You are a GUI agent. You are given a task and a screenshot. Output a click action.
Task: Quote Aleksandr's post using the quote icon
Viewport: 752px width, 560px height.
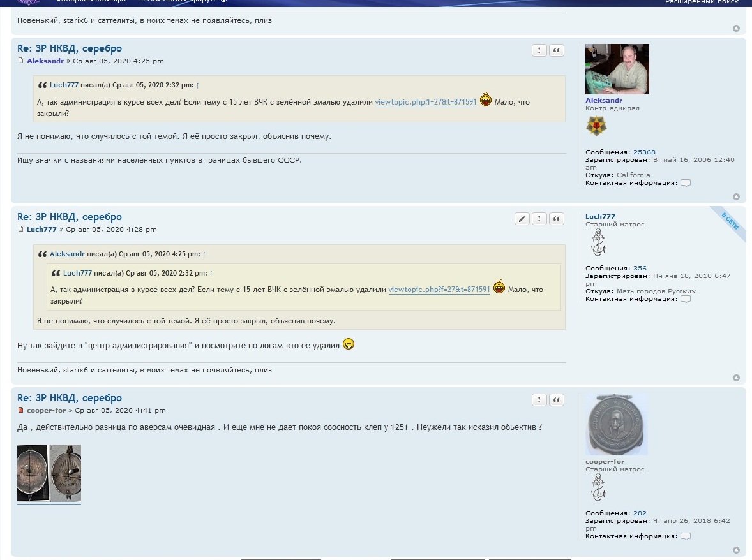(557, 51)
